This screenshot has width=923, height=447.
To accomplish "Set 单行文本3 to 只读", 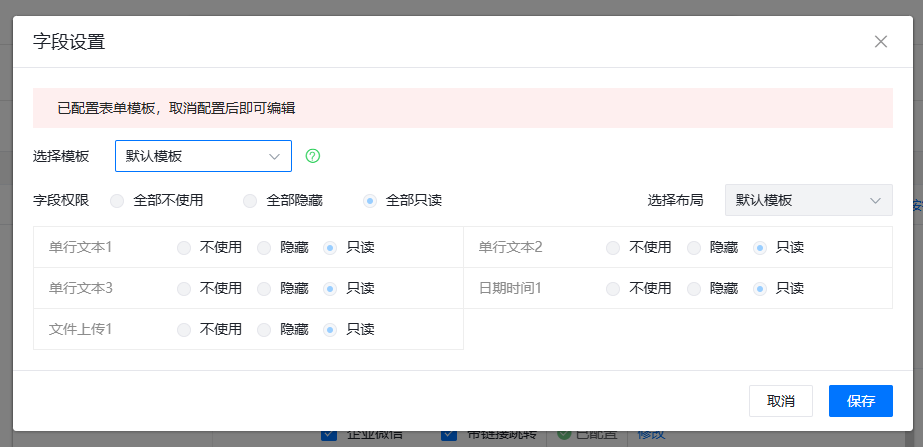I will pyautogui.click(x=331, y=288).
